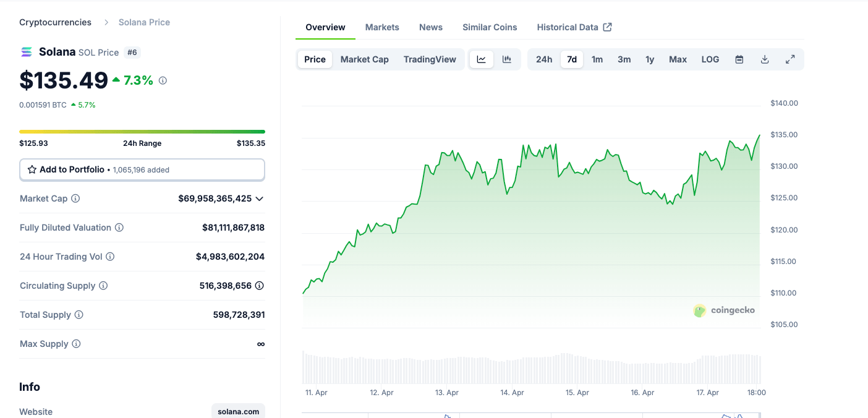Select the line chart view icon

click(x=482, y=59)
